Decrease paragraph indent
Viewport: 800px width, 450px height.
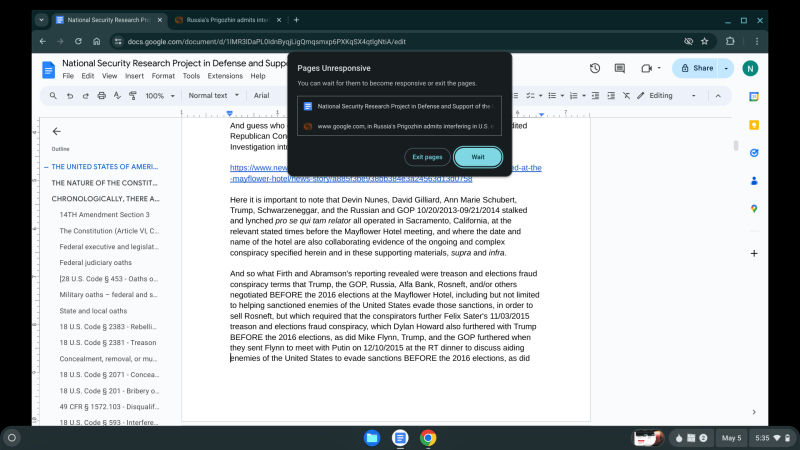point(595,95)
